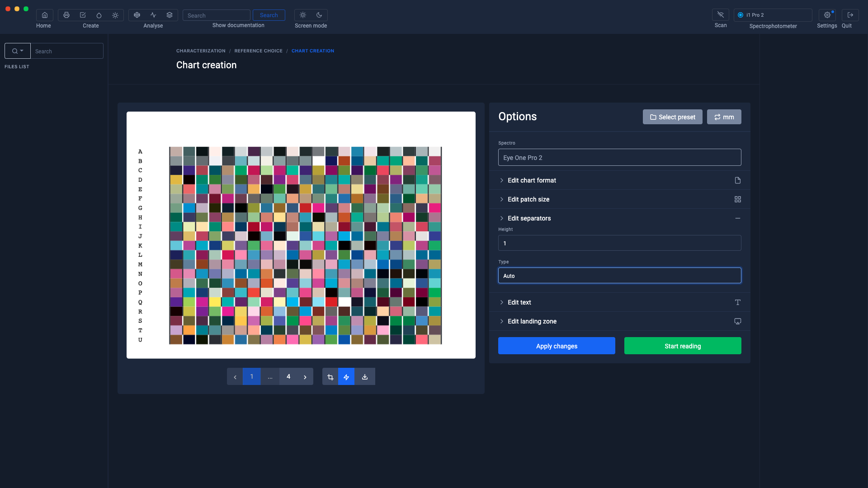Click the printer icon in Create group
Screen dimensions: 868x488
pyautogui.click(x=66, y=15)
